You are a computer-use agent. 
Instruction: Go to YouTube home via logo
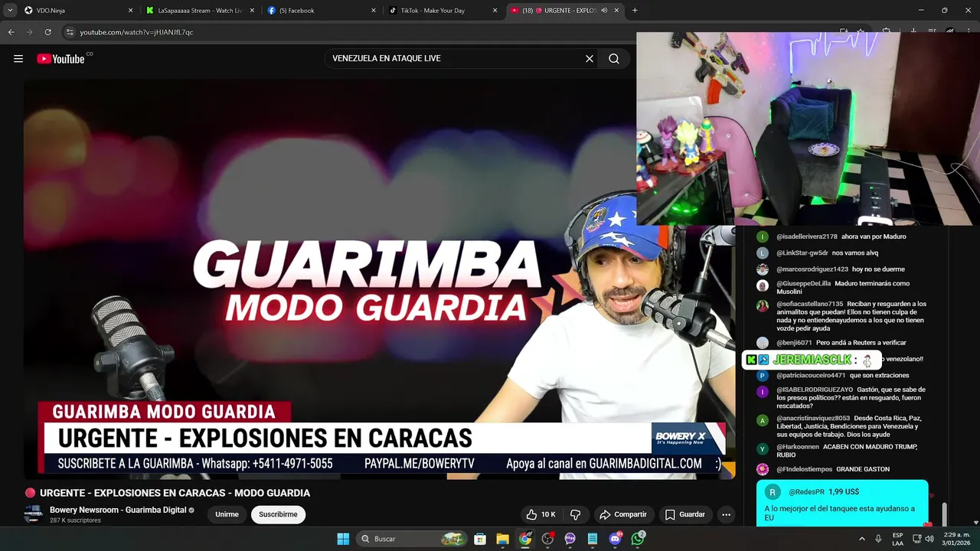point(60,59)
